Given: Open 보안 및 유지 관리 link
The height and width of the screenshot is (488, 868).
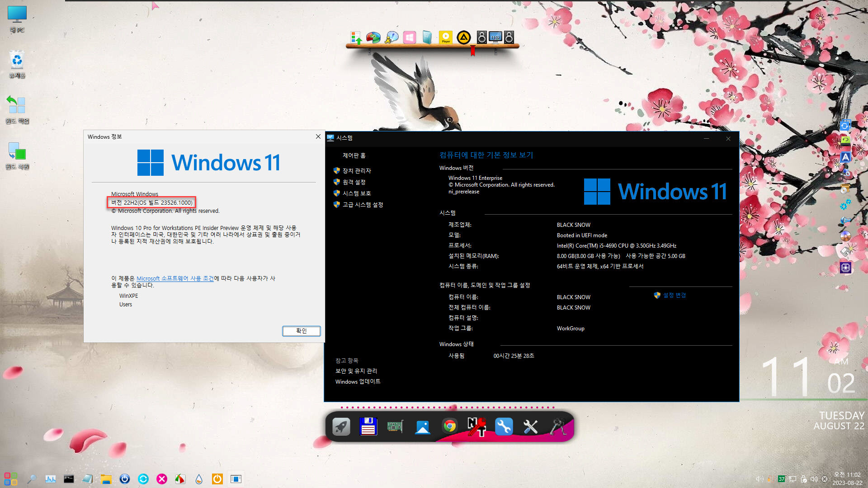Looking at the screenshot, I should point(356,371).
